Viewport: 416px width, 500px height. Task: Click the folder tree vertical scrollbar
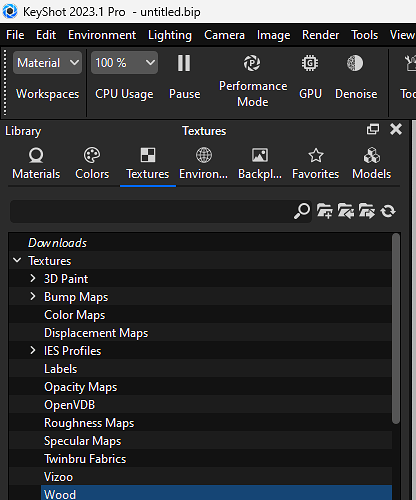tap(396, 329)
